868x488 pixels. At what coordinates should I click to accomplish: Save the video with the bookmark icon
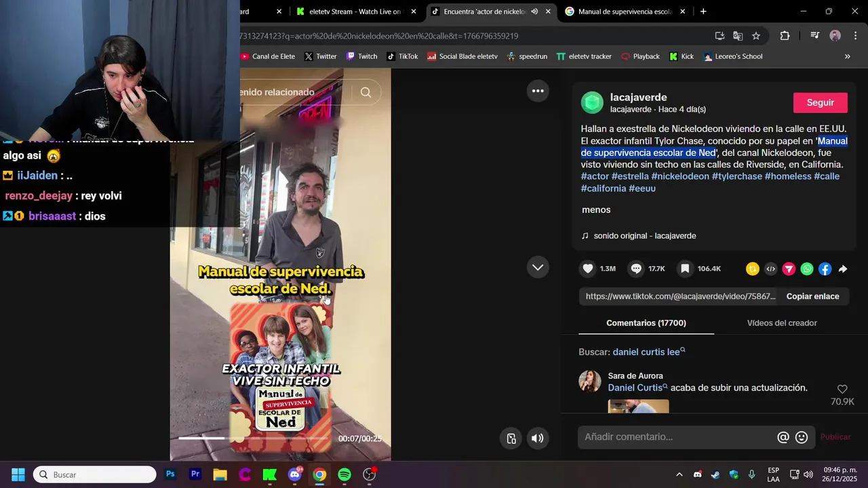685,268
